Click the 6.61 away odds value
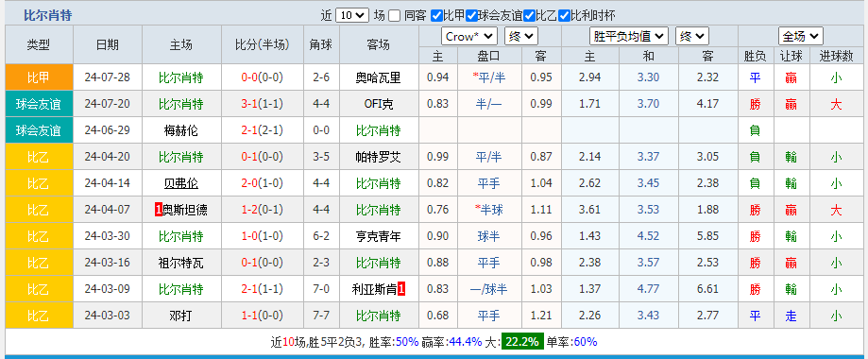The width and height of the screenshot is (868, 359). pos(708,289)
